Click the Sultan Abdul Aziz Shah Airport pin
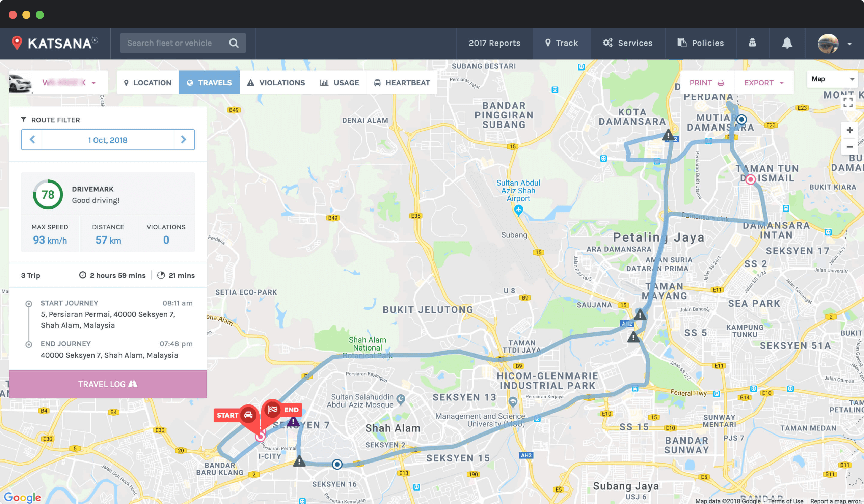The width and height of the screenshot is (864, 504). (518, 210)
